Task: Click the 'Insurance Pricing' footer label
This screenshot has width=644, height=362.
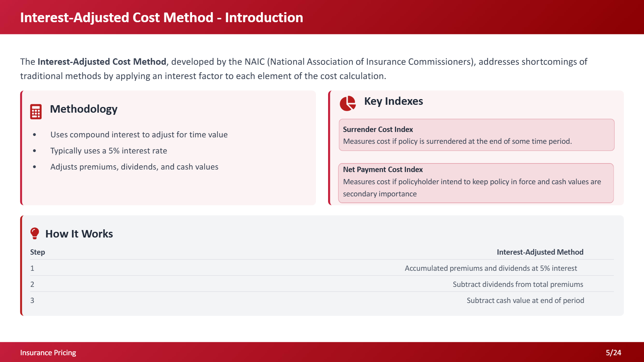Action: click(x=48, y=353)
